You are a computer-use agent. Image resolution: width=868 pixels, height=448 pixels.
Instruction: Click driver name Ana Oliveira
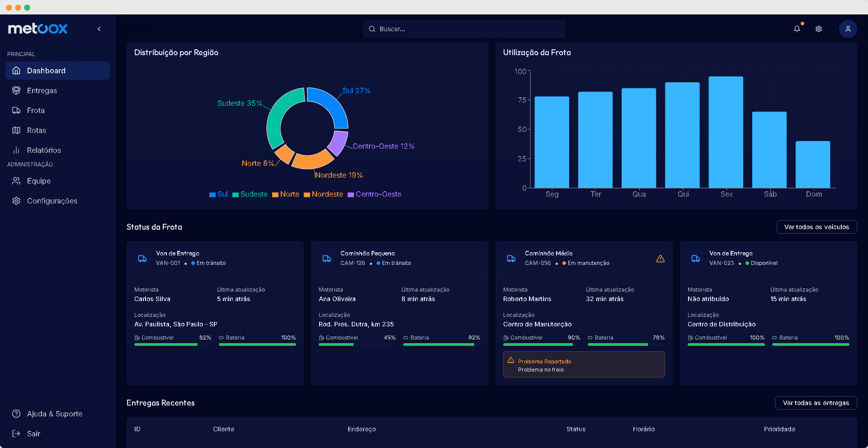click(337, 299)
